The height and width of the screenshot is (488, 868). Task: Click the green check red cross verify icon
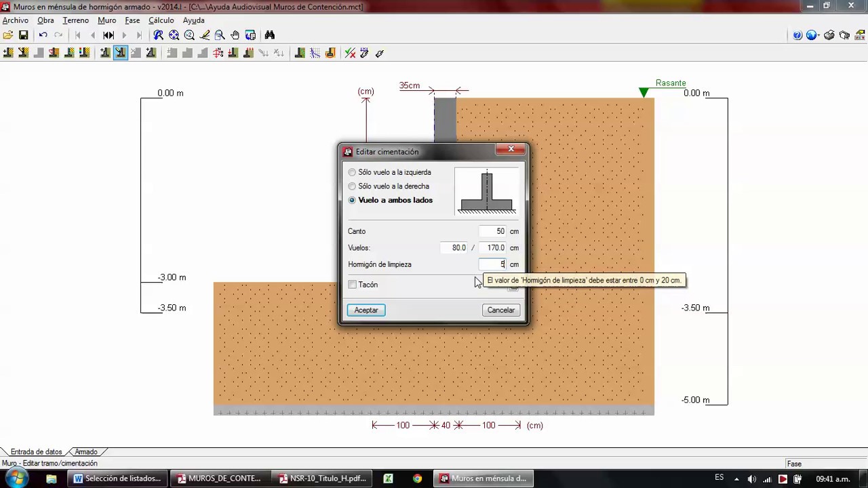pos(350,53)
